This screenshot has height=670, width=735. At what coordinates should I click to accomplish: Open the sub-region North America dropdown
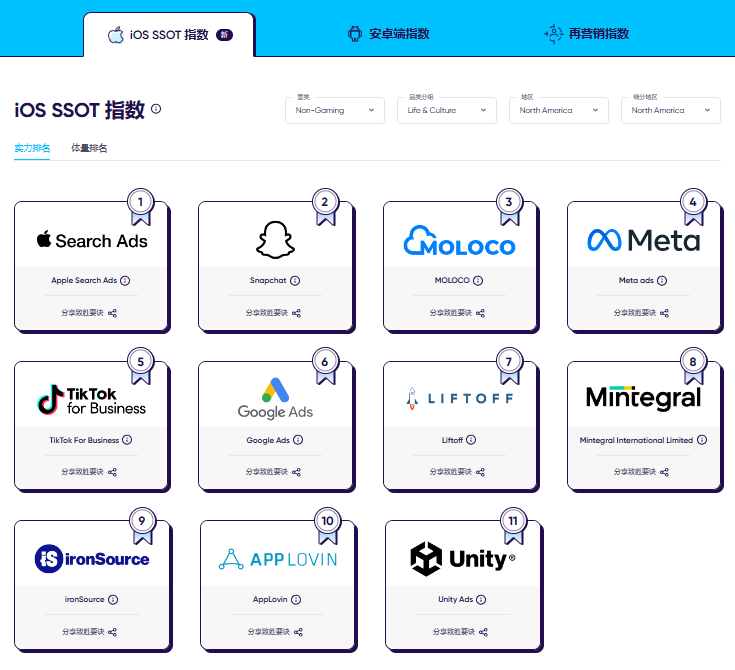671,111
